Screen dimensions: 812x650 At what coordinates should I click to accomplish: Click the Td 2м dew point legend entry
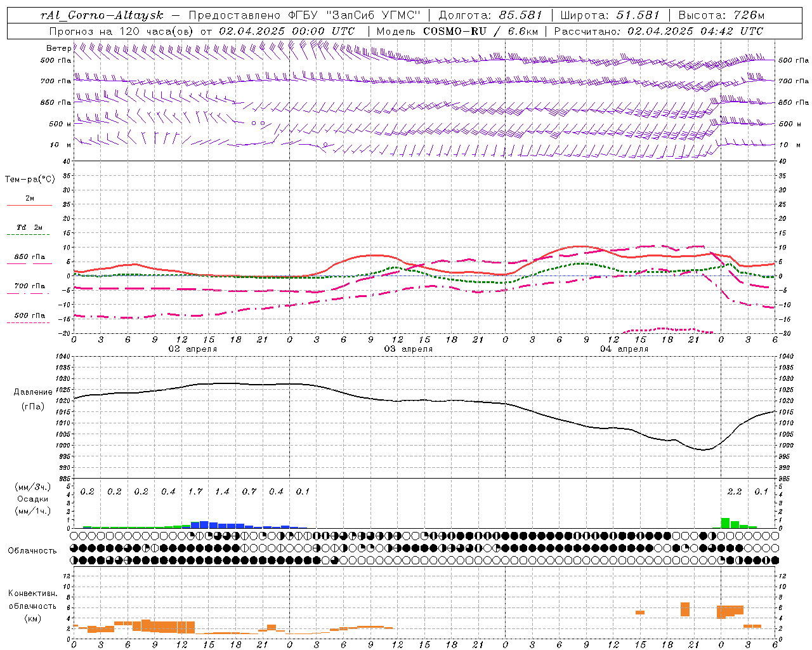point(29,227)
